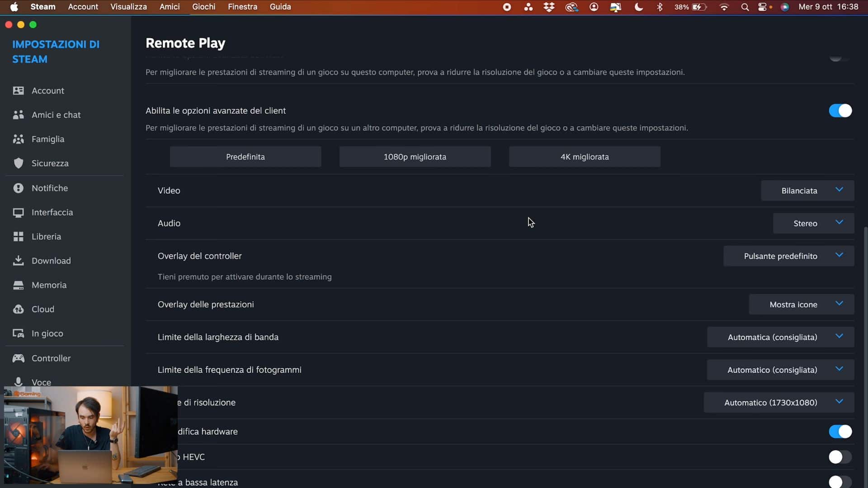
Task: Click the webcam video overlay thumbnail
Action: pos(90,435)
